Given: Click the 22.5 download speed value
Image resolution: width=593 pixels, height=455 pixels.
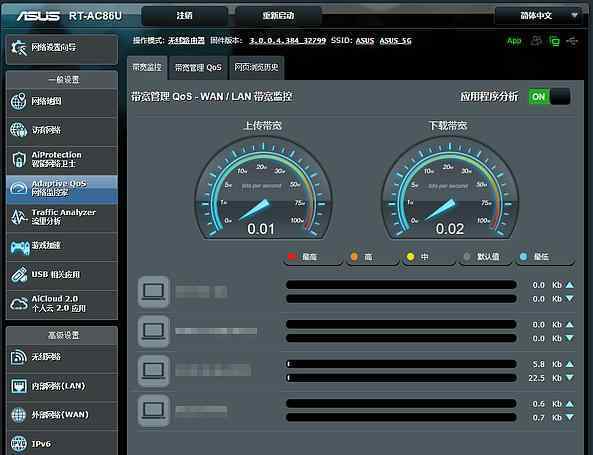Looking at the screenshot, I should pos(536,378).
